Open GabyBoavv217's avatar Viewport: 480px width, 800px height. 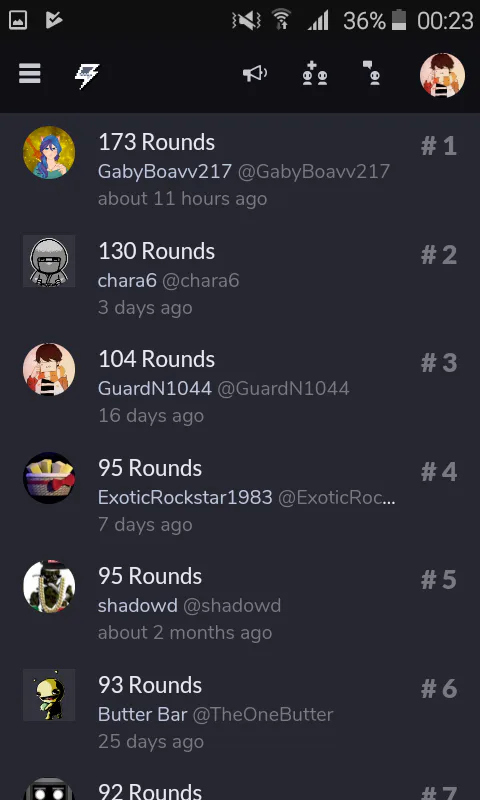point(49,153)
